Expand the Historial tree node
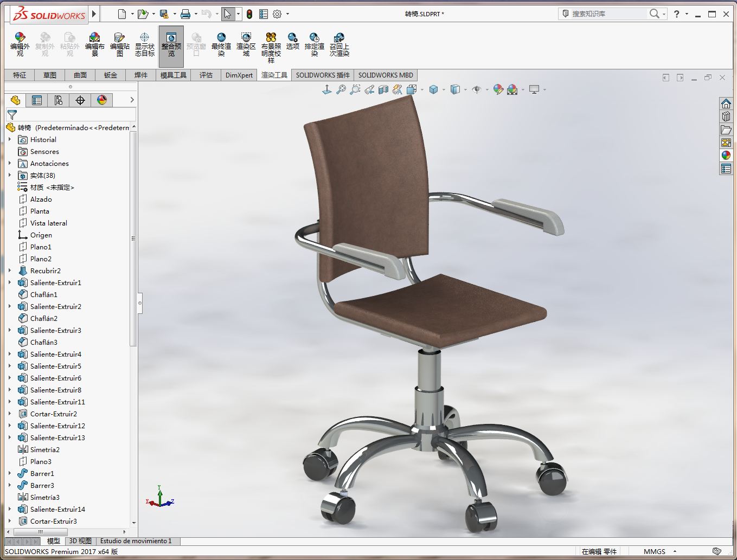 (x=10, y=140)
